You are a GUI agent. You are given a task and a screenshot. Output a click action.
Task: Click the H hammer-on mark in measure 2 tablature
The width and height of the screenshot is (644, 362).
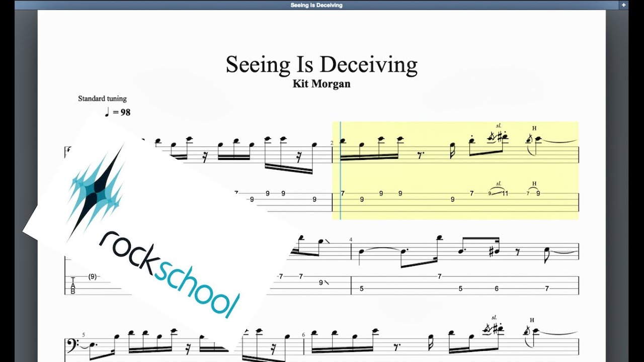(534, 184)
